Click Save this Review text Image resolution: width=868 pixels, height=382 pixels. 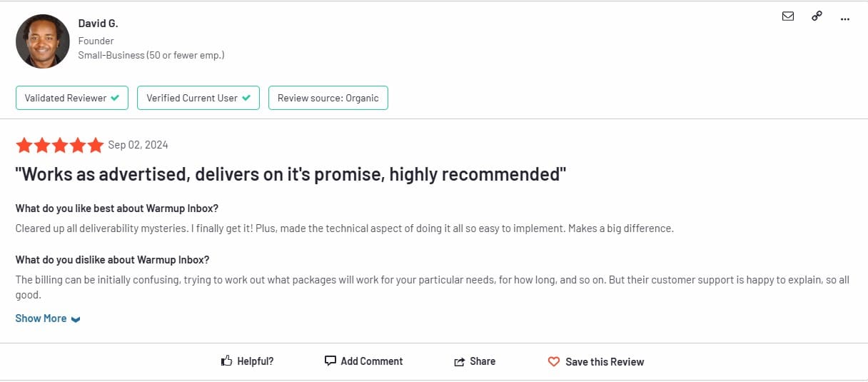[605, 362]
